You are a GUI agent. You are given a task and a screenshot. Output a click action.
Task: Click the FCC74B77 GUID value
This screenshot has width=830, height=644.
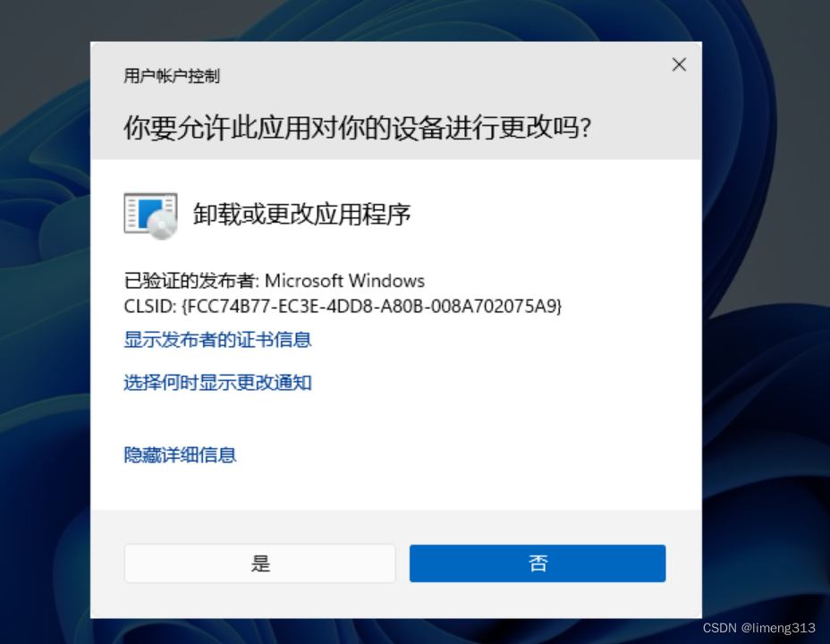click(x=371, y=306)
